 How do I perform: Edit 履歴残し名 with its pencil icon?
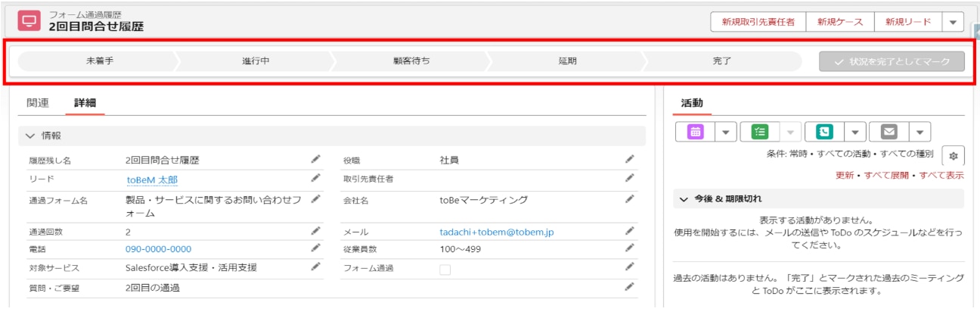(x=315, y=159)
